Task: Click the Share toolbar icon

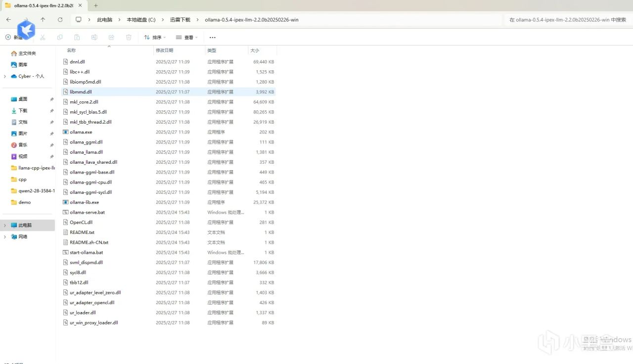Action: pos(111,37)
